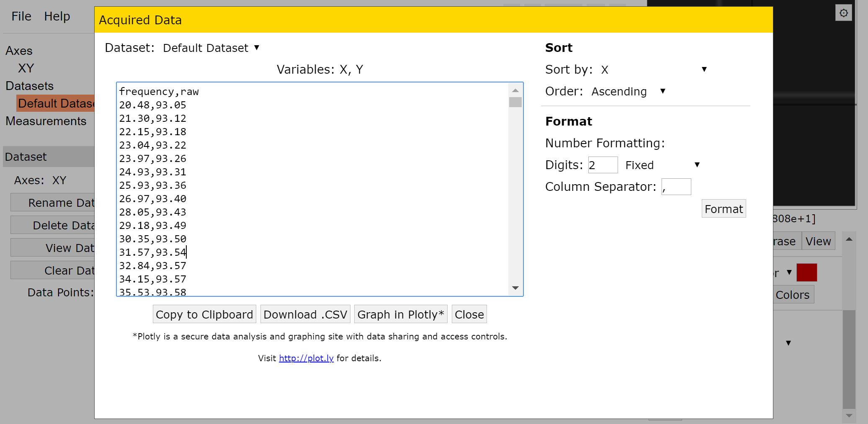Open the plot.ly link
The image size is (868, 424).
pyautogui.click(x=306, y=358)
